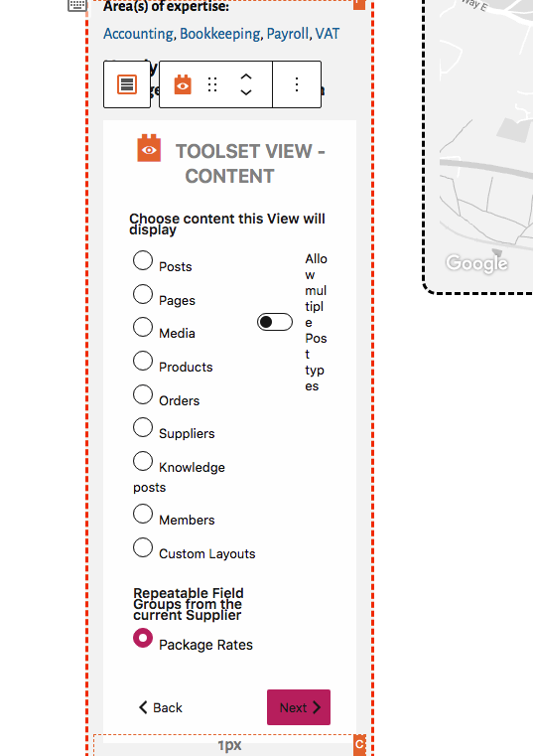Viewport: 533px width, 756px height.
Task: Click the Toolset View block type icon
Action: click(183, 84)
